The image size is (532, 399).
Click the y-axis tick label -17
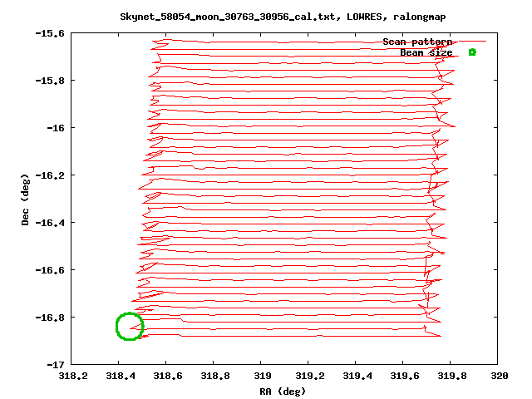click(56, 365)
